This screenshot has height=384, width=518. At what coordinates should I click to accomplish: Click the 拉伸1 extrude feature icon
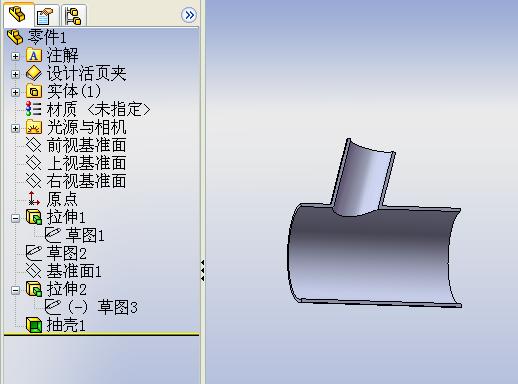pyautogui.click(x=34, y=217)
